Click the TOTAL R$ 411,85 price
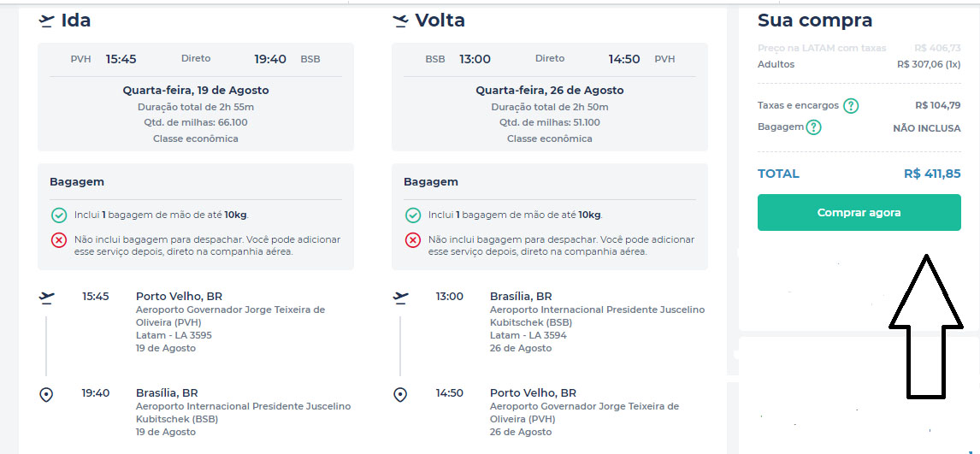Screen dimensions: 980x454 click(x=931, y=174)
